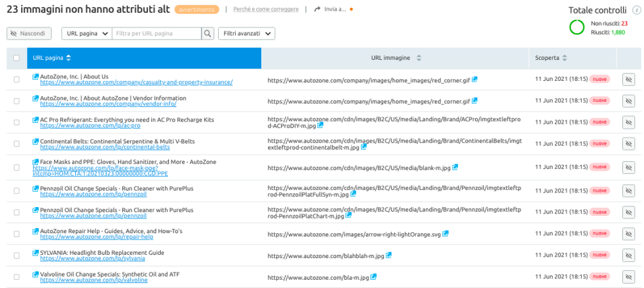
Task: Click external page icon beside Vendor Information title
Action: 36,98
